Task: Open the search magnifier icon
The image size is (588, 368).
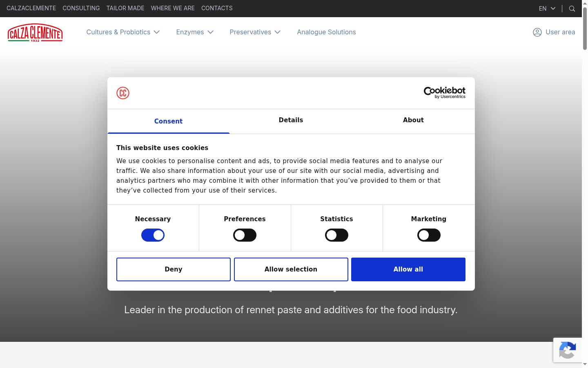Action: [572, 9]
